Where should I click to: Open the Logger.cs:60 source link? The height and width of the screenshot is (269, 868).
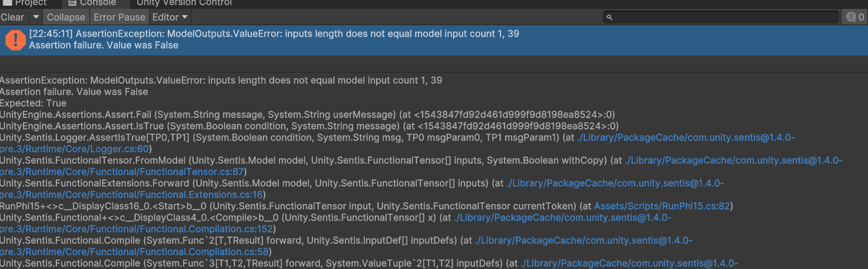[76, 149]
